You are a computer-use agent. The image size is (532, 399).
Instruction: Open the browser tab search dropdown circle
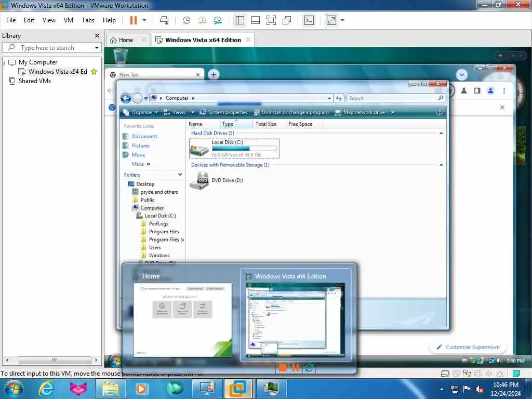(x=461, y=75)
